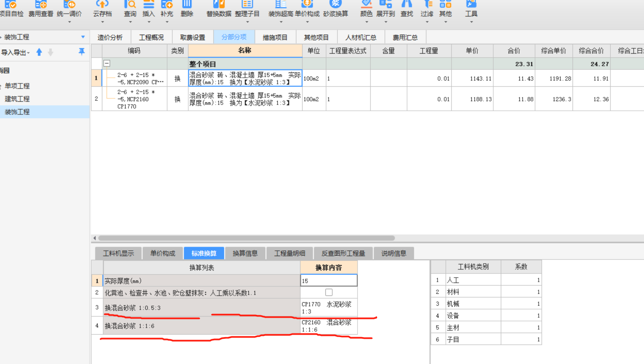This screenshot has width=644, height=364.
Task: Click the grey move-down arrow in sidebar
Action: pyautogui.click(x=51, y=52)
